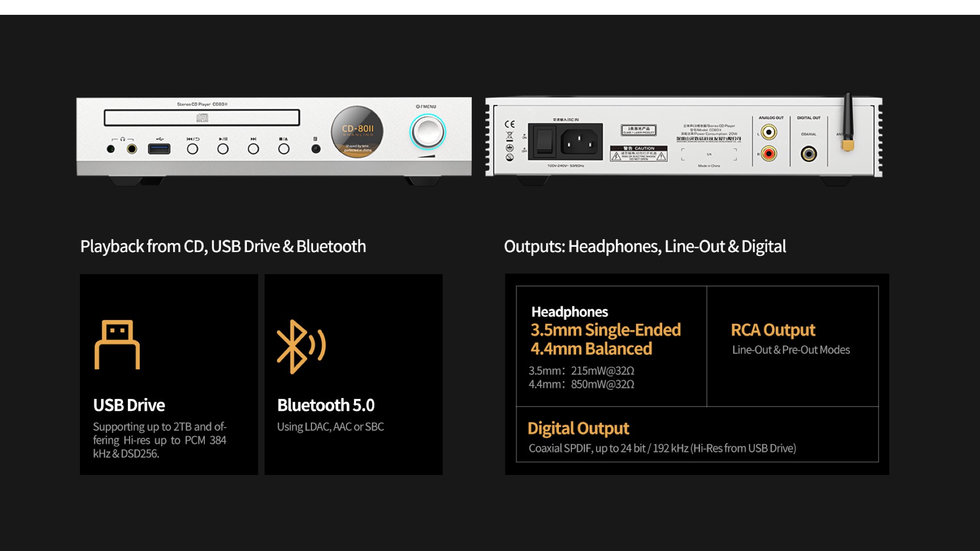
Task: Click the 'RCA Output' heading
Action: click(773, 330)
